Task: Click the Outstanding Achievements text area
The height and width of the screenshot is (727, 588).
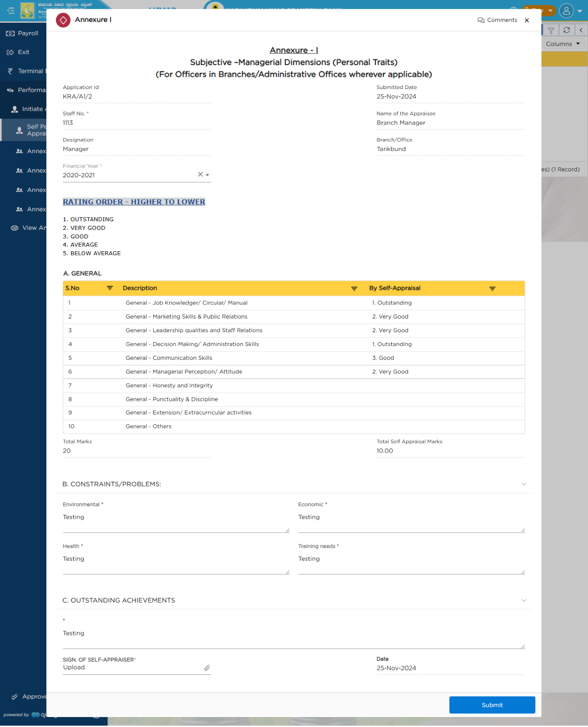Action: pos(294,638)
